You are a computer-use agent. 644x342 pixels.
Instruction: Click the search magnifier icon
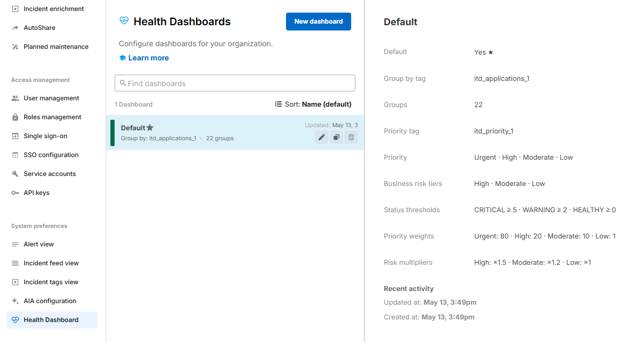[123, 83]
